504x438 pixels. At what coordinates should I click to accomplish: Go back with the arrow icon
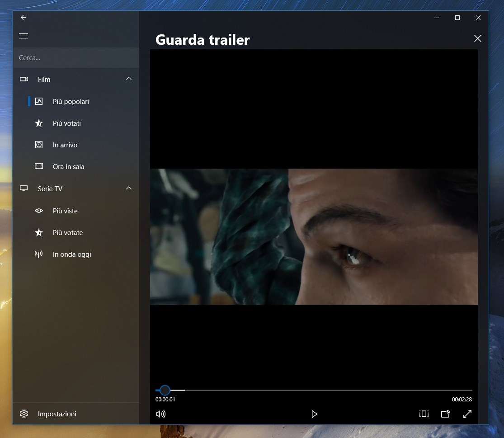[24, 17]
